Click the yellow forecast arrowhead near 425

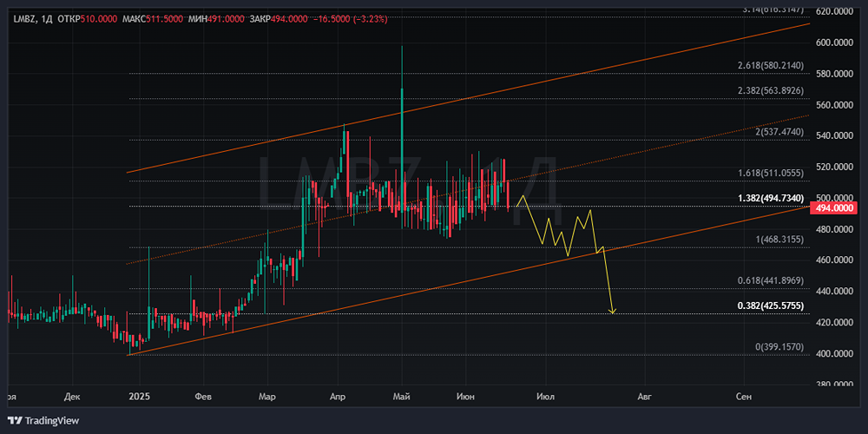(612, 311)
